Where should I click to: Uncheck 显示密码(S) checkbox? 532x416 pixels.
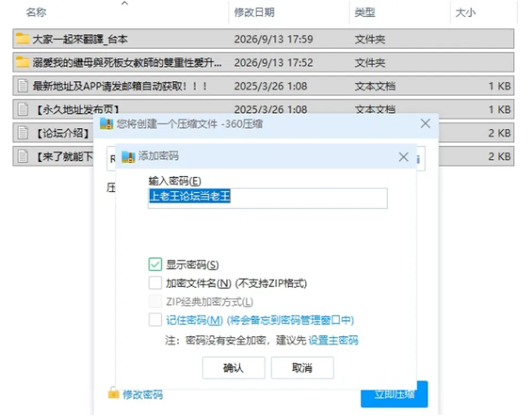coord(155,264)
